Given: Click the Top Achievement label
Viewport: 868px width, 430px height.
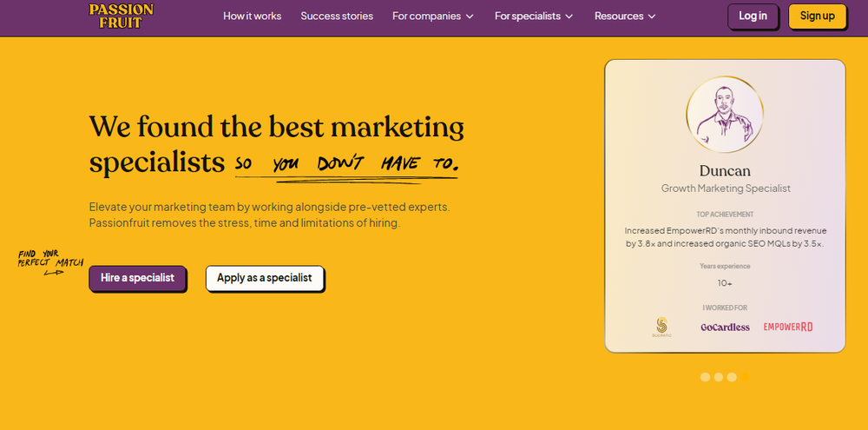Looking at the screenshot, I should (x=725, y=215).
